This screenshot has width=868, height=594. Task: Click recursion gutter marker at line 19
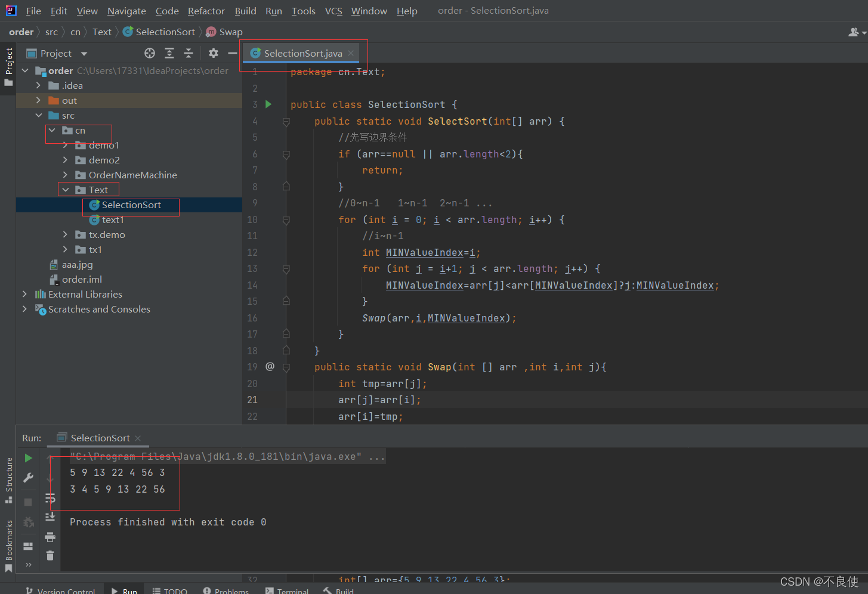[x=270, y=366]
